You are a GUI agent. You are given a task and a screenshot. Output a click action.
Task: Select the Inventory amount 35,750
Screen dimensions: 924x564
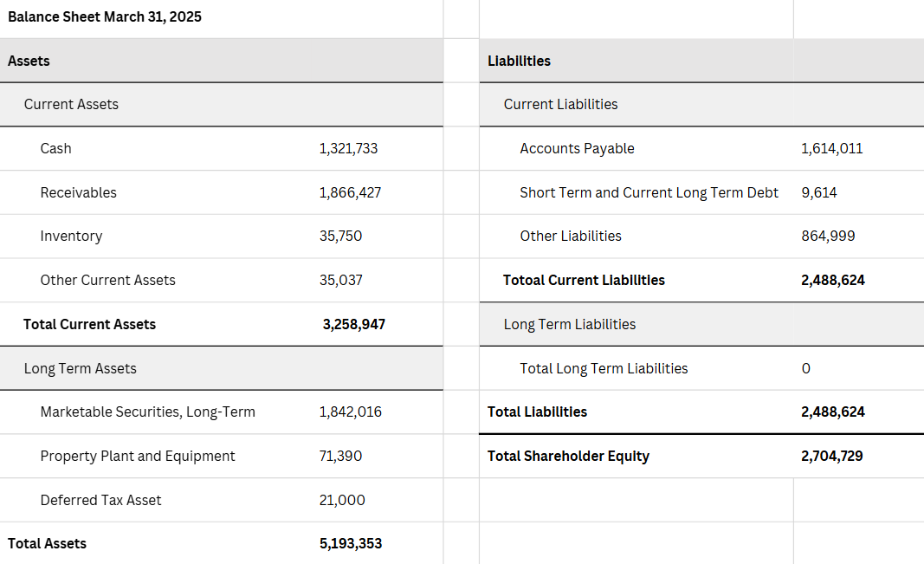[x=340, y=237]
